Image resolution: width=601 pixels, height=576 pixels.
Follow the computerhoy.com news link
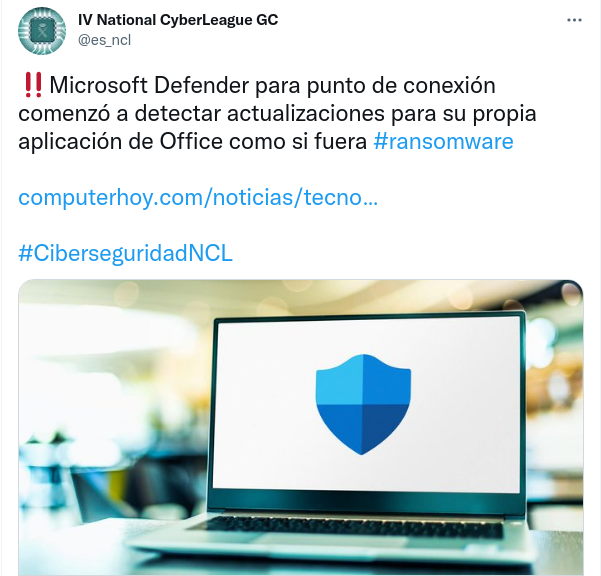(x=198, y=198)
